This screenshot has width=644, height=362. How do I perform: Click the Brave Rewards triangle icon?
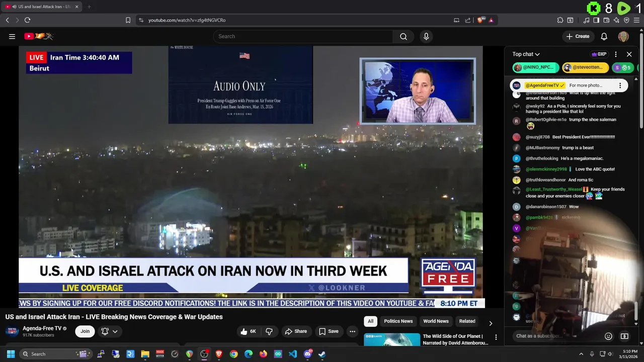(491, 20)
